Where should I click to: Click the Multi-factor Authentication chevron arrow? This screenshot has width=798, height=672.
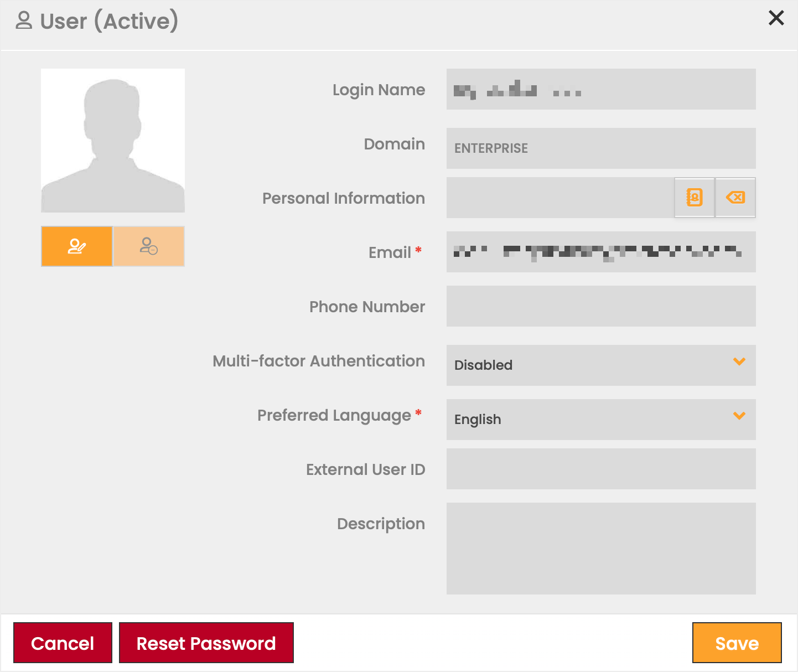pyautogui.click(x=739, y=362)
